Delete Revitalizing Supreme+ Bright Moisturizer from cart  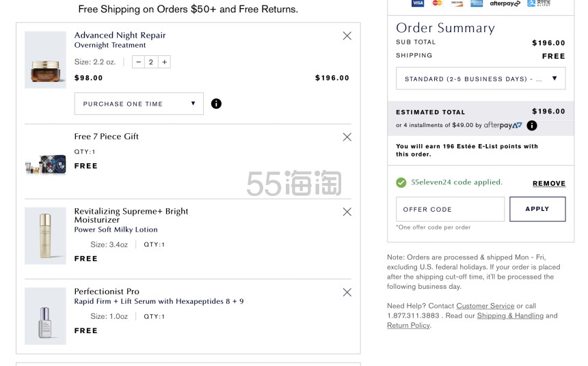coord(347,212)
